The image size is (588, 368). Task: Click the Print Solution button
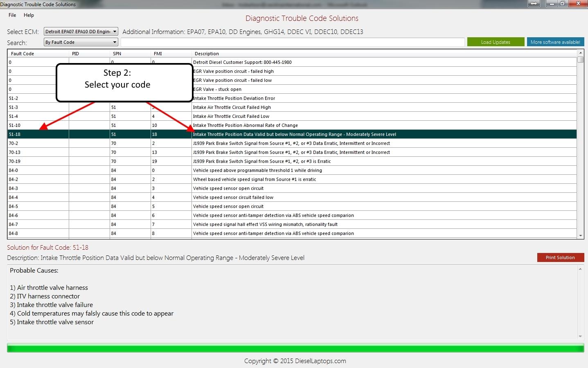pyautogui.click(x=560, y=257)
